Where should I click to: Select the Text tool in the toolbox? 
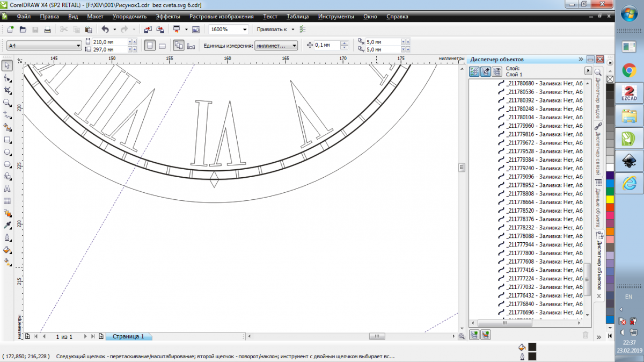(8, 189)
